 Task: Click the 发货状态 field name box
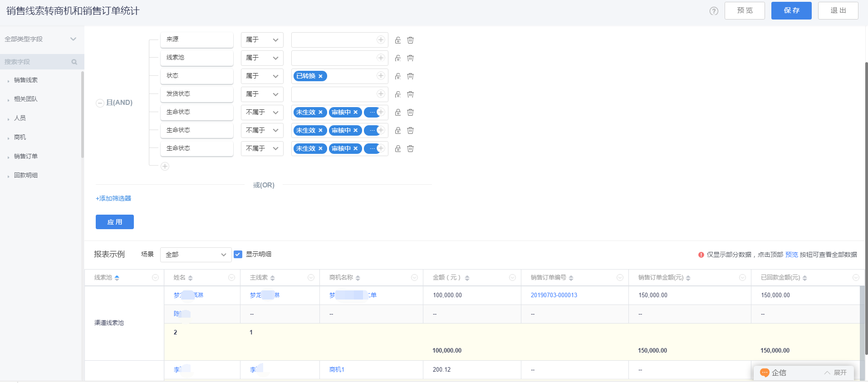click(197, 94)
